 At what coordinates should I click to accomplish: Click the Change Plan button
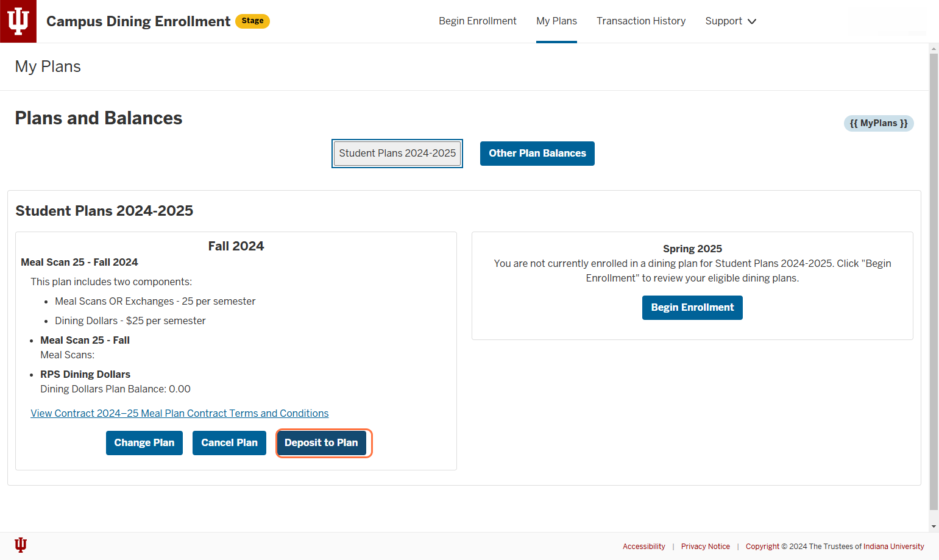[144, 443]
